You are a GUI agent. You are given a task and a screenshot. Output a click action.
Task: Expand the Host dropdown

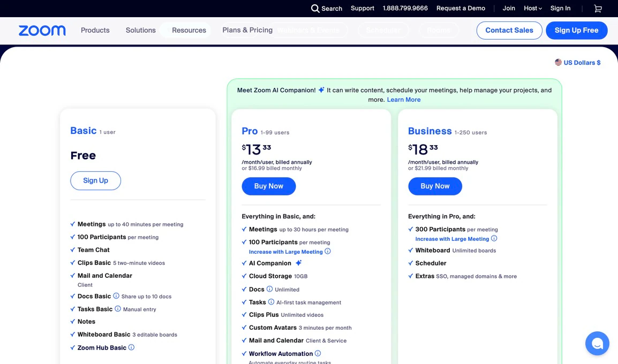click(x=533, y=8)
